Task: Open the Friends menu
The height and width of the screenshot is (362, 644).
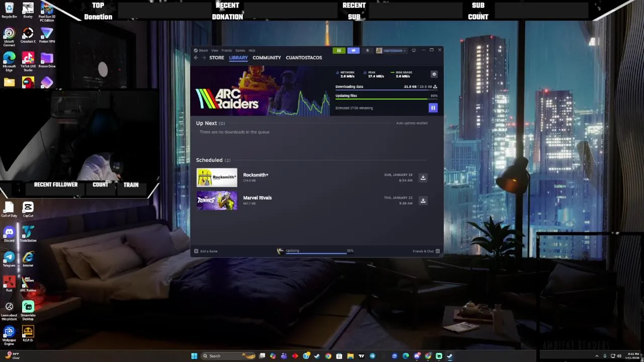Action: click(x=227, y=50)
